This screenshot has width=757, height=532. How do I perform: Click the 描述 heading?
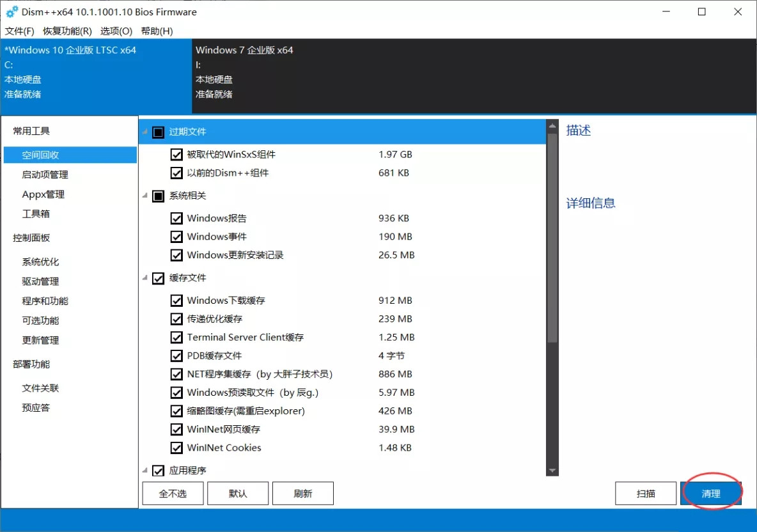[579, 130]
